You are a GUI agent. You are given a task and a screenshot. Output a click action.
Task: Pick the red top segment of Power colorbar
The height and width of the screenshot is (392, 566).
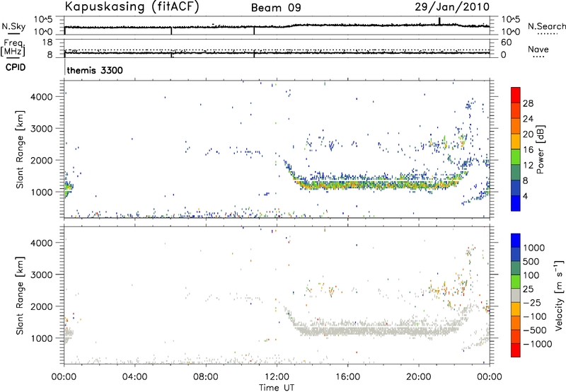[516, 95]
